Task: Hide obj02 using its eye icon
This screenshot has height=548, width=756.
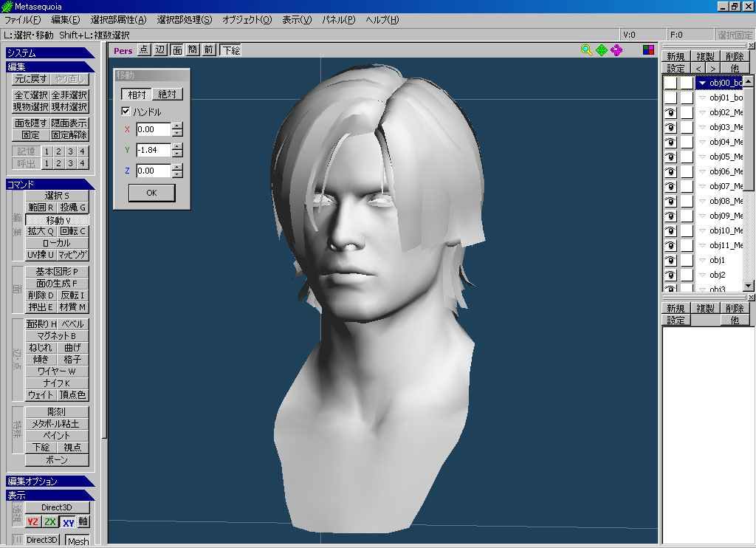Action: coord(670,112)
